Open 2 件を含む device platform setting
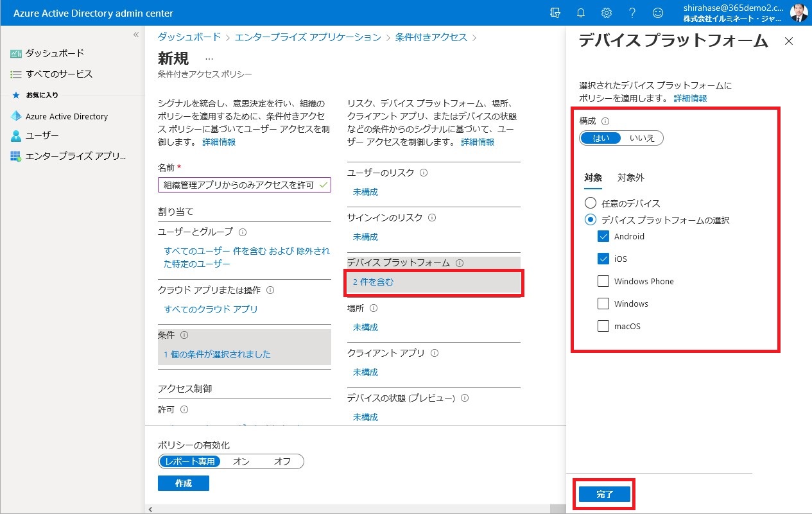Screen dimensions: 812x514 click(x=373, y=282)
